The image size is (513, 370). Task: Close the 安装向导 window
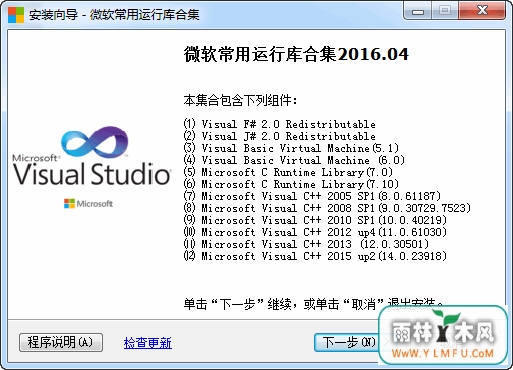482,11
